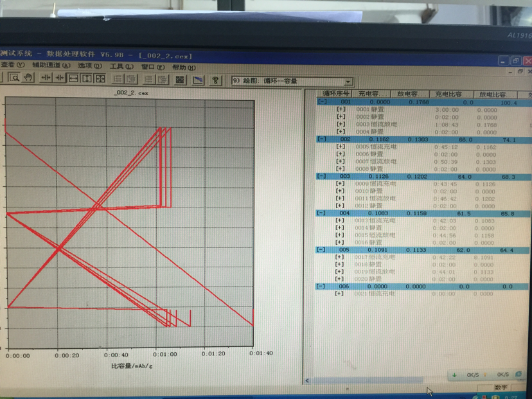The image size is (532, 399).
Task: Open the 辅助通道(A) menu
Action: [x=51, y=65]
